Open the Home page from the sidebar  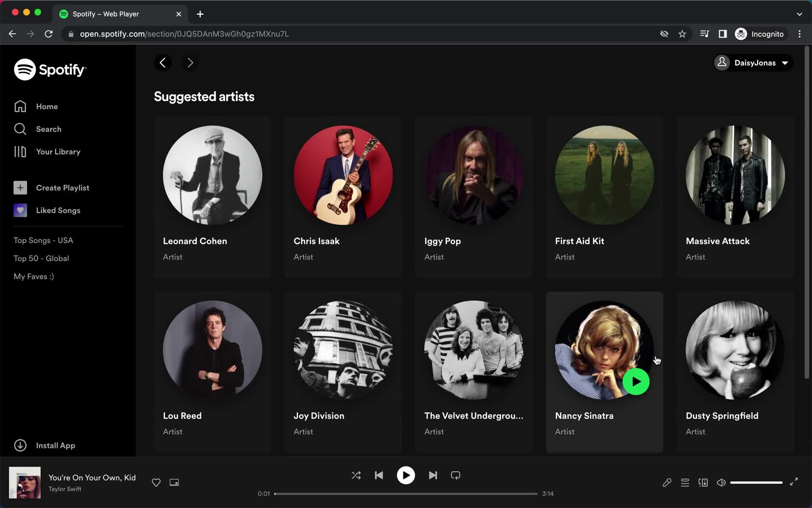pos(36,106)
